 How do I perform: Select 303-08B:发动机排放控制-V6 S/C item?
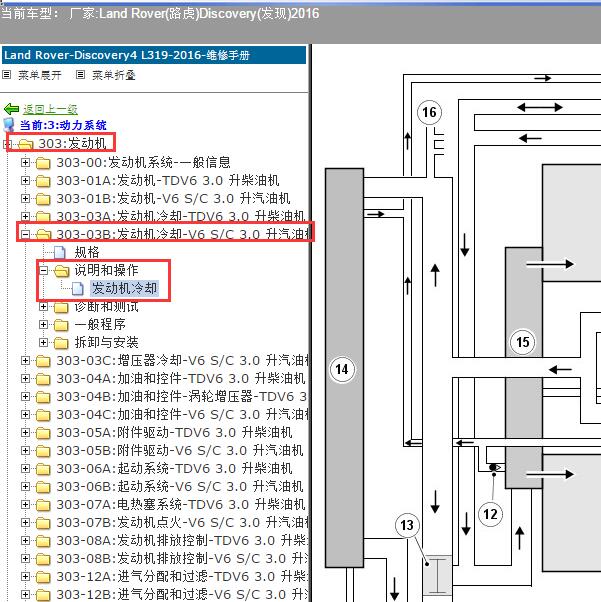(x=182, y=559)
